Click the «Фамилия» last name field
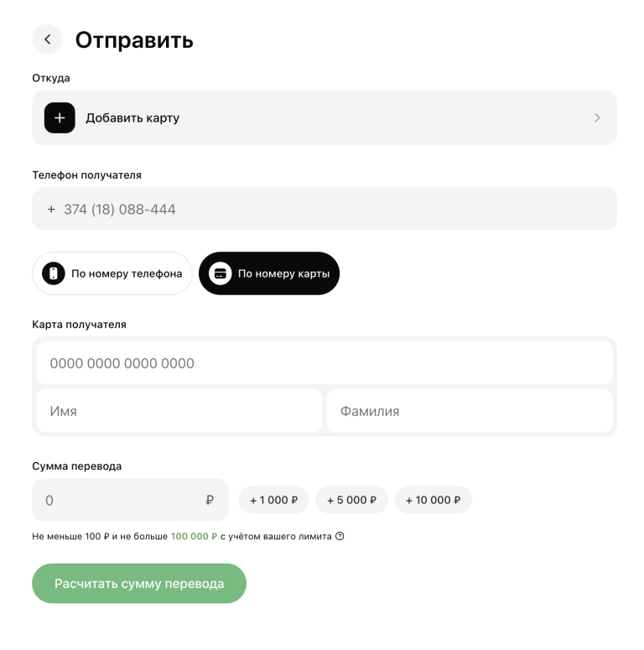The image size is (644, 650). 470,411
